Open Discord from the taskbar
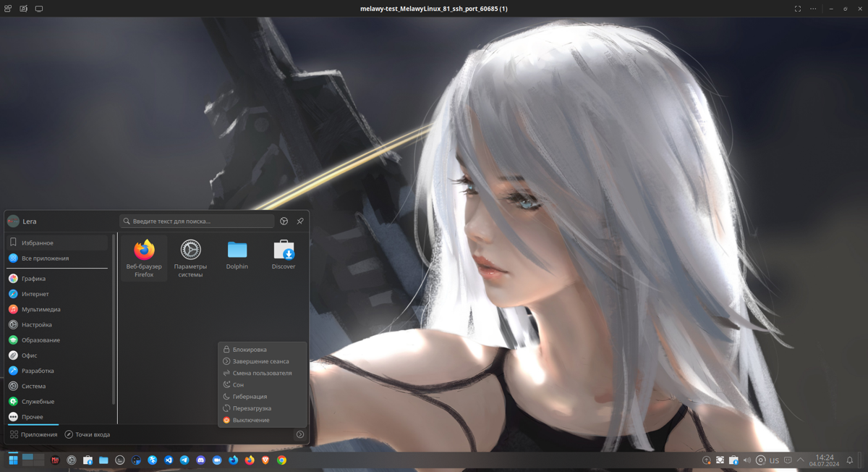The image size is (868, 472). pos(200,460)
